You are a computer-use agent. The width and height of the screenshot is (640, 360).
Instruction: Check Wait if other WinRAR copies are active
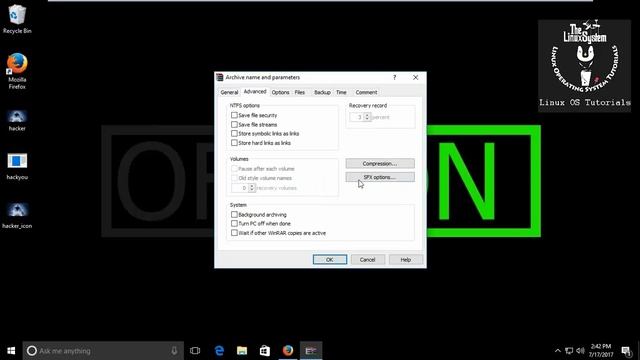[x=234, y=233]
